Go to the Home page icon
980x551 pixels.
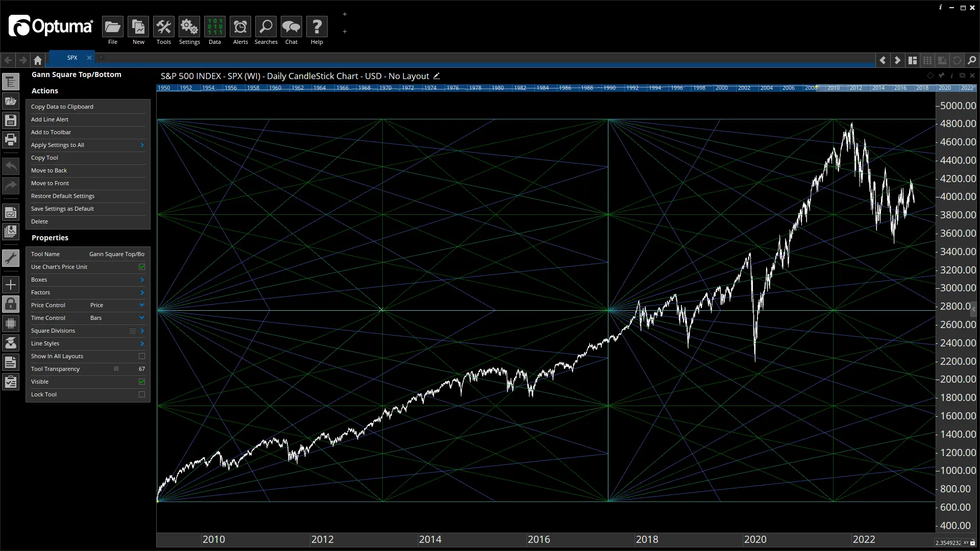(x=38, y=60)
